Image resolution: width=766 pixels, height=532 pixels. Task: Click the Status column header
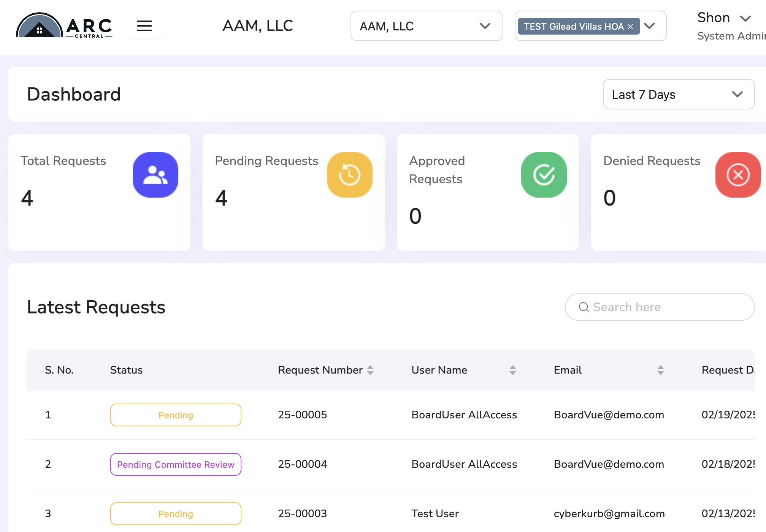point(126,370)
